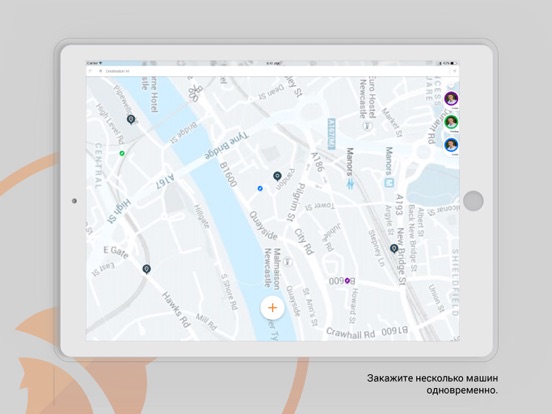Tap the car pin on New Bridge St
Viewport: 552px width, 414px height.
pos(394,249)
